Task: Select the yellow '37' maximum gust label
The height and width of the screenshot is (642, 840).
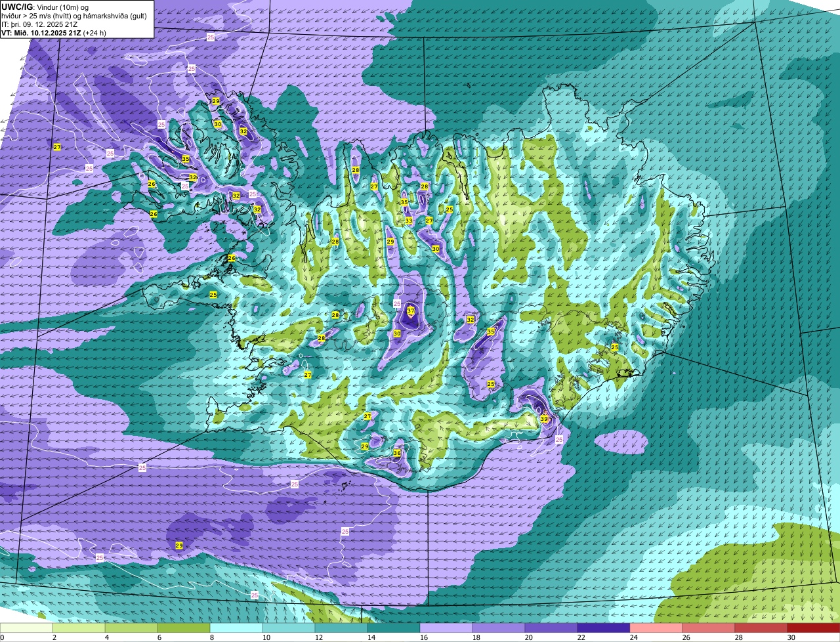Action: (411, 310)
